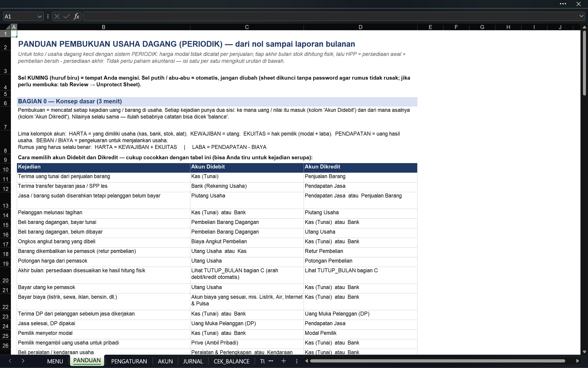Select the 'Kejadian' table header cell
The width and height of the screenshot is (588, 368).
103,168
